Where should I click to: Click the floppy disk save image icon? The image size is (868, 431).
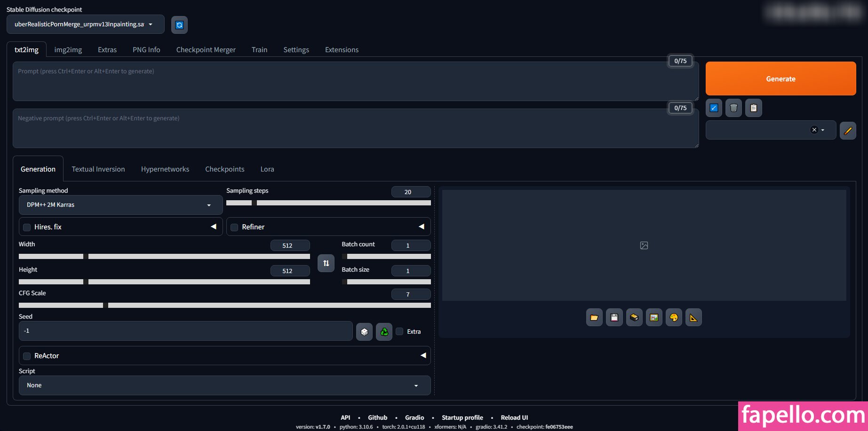pyautogui.click(x=614, y=318)
